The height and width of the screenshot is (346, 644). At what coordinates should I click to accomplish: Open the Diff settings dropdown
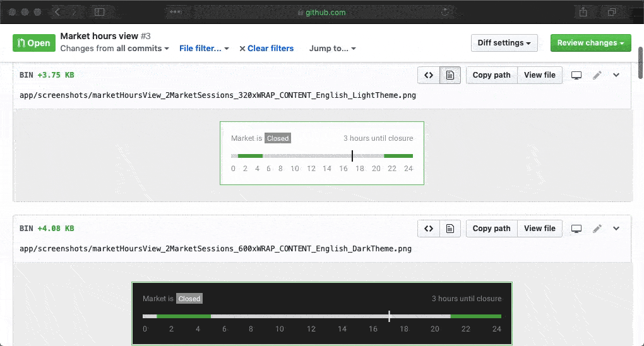coord(504,43)
